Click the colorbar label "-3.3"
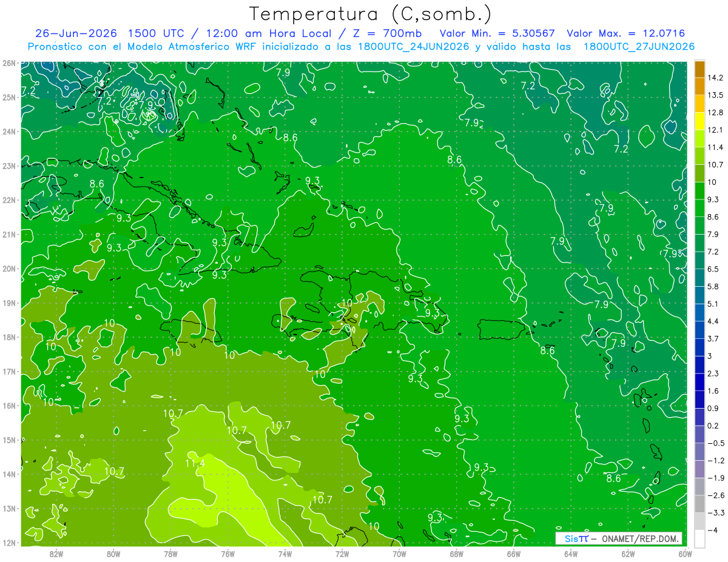The image size is (728, 562). click(x=715, y=513)
